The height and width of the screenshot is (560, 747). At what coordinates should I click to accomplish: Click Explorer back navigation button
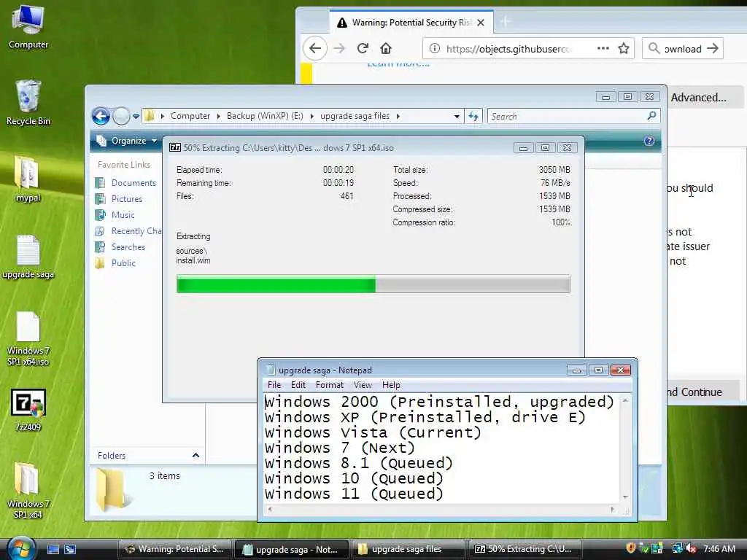click(101, 116)
